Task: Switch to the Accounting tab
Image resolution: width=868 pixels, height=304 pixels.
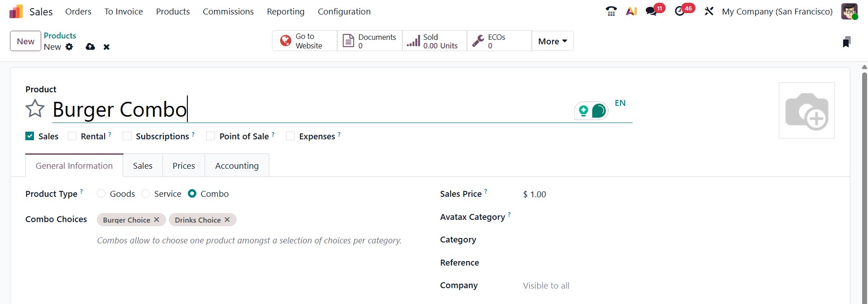Action: 237,166
